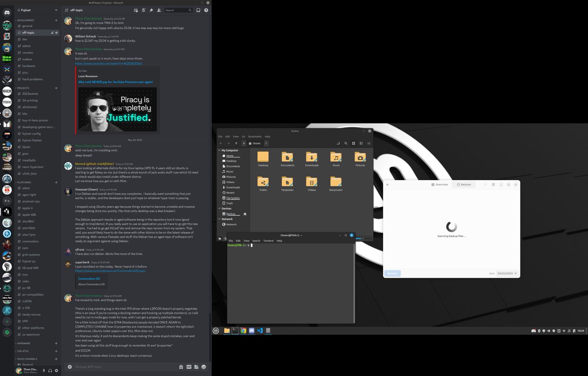The image size is (588, 376).
Task: Expand THE ATTIC channel category
Action: click(23, 351)
